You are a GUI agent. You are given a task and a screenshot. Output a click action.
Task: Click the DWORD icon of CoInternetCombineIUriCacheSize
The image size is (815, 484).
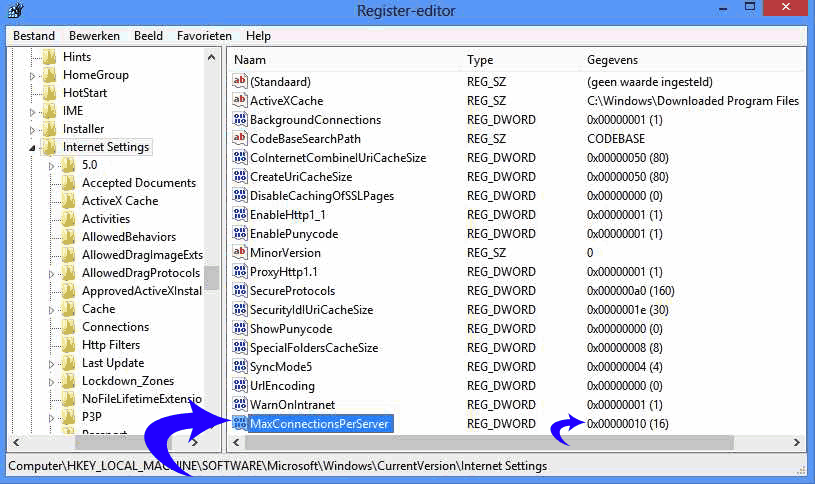coord(240,158)
